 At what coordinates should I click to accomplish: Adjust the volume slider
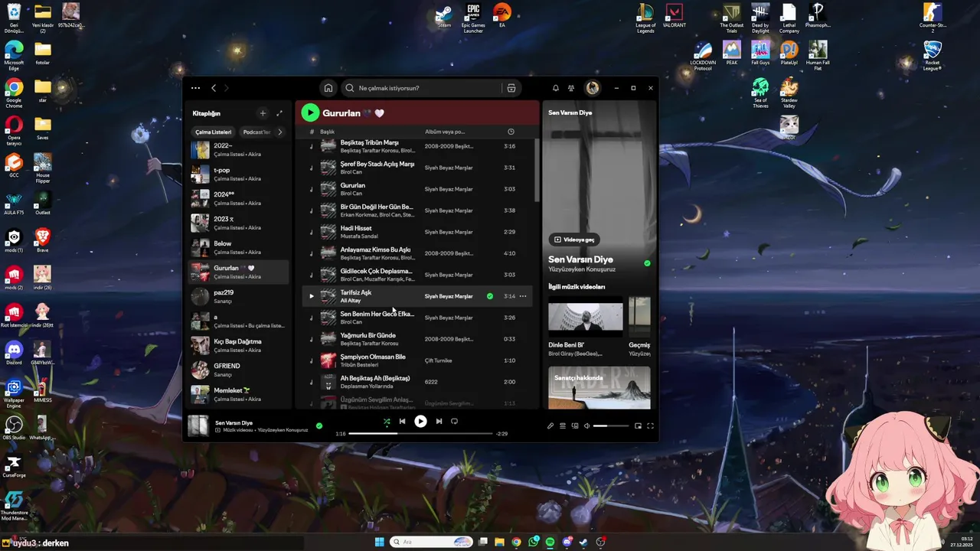pyautogui.click(x=611, y=425)
